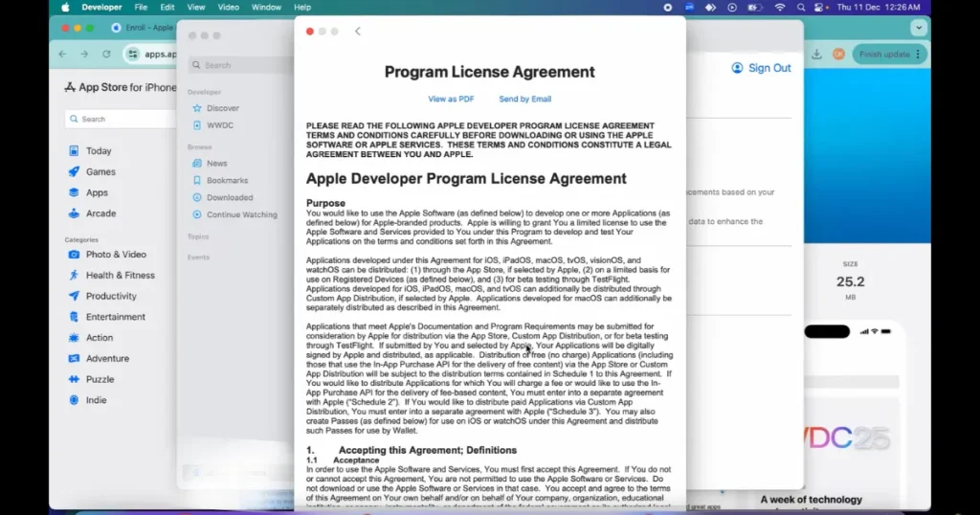Select the Enroll - Apple browser tab
Screen dimensions: 980x515
click(x=143, y=28)
